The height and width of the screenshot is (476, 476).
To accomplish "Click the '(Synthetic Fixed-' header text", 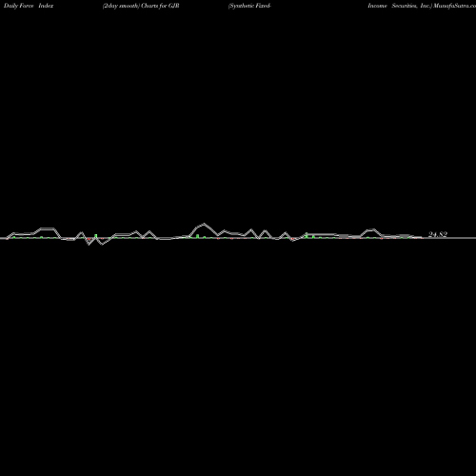I will [x=249, y=6].
